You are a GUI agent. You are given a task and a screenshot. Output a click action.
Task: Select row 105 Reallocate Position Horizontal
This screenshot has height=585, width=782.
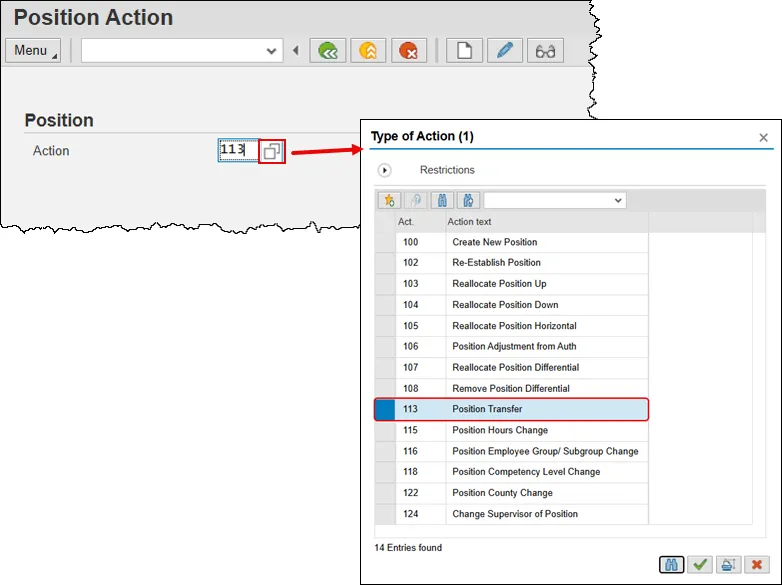coord(512,326)
